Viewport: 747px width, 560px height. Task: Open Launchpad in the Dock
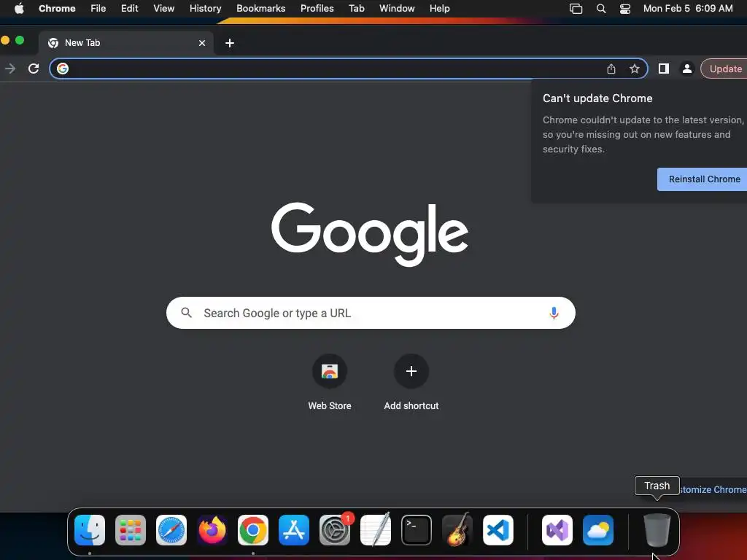pos(131,530)
